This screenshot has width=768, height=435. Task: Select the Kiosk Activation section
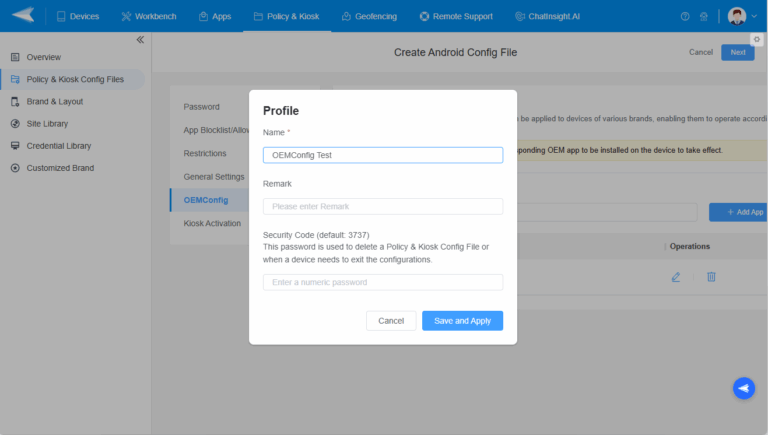pos(212,223)
